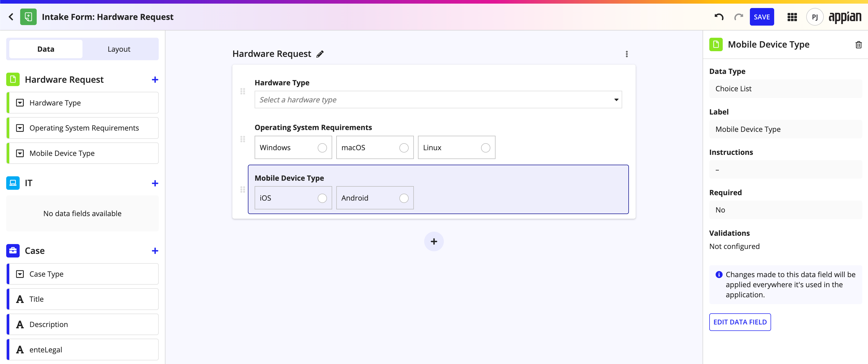Add a new section with the round plus button
The image size is (868, 364).
tap(434, 241)
